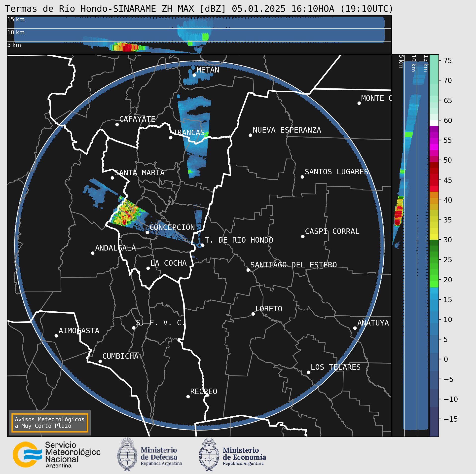Click the radar title text at top
Screen dimensions: 476x474
199,9
